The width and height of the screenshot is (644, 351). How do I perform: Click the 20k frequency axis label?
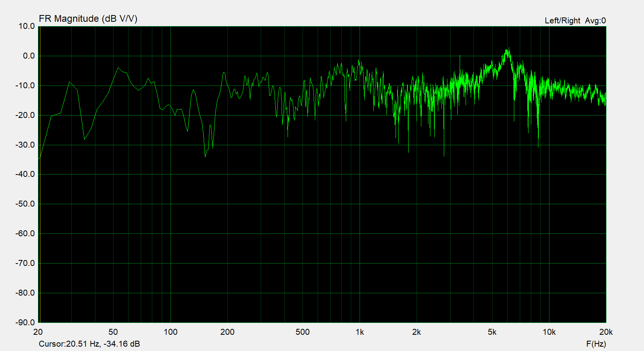tap(606, 332)
